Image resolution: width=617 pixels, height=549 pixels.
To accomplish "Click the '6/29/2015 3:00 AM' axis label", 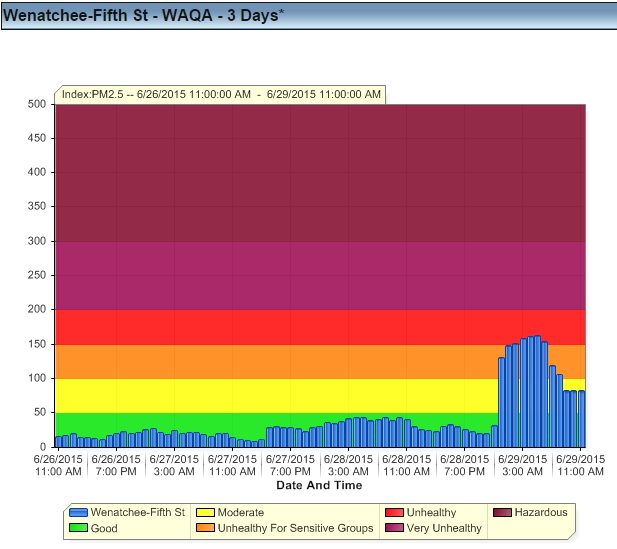I will click(x=523, y=465).
